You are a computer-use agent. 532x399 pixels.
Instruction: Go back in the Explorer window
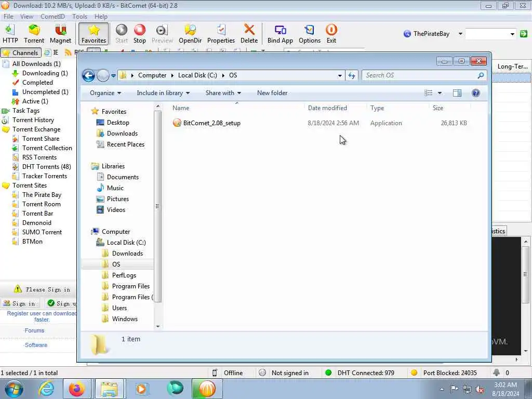[88, 75]
